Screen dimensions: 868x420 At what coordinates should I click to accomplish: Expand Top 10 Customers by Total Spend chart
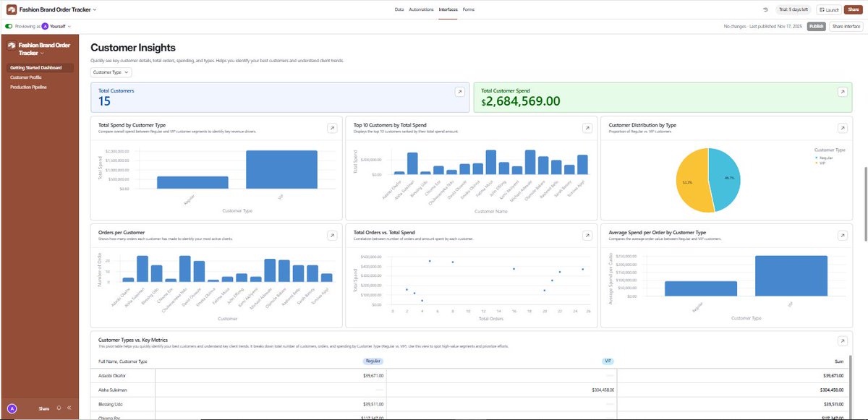tap(587, 127)
